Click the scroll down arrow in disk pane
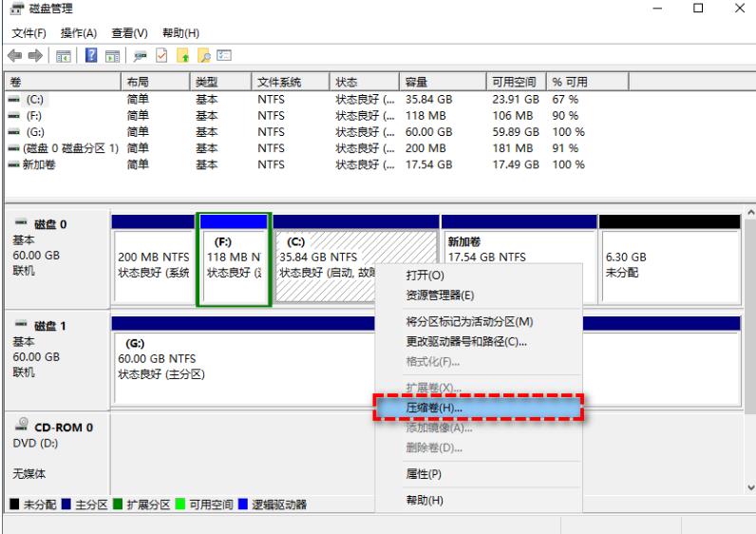 750,487
